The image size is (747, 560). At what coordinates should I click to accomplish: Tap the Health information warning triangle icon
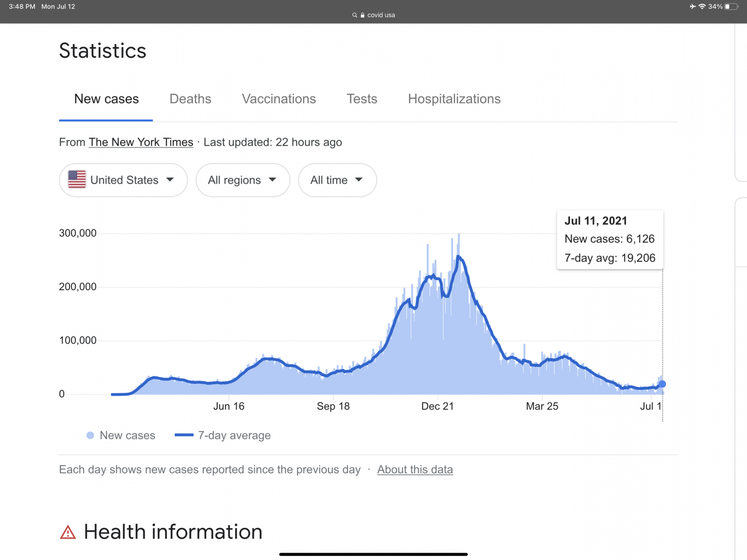pos(68,533)
